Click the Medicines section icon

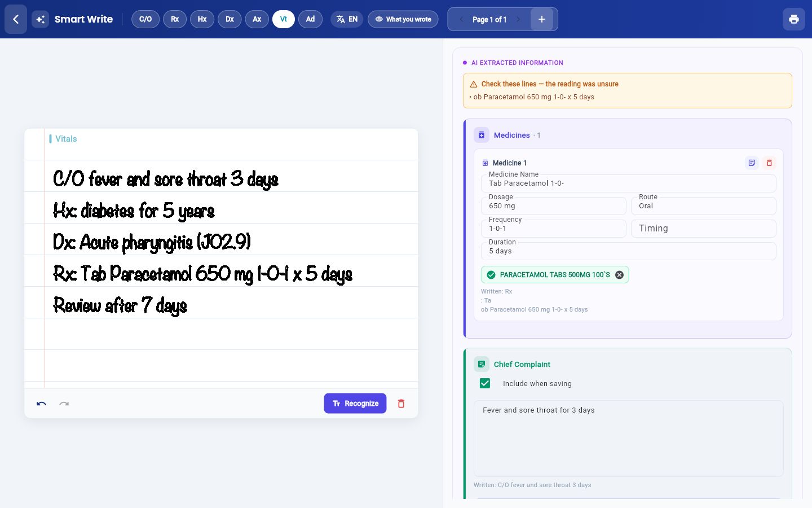(x=482, y=135)
